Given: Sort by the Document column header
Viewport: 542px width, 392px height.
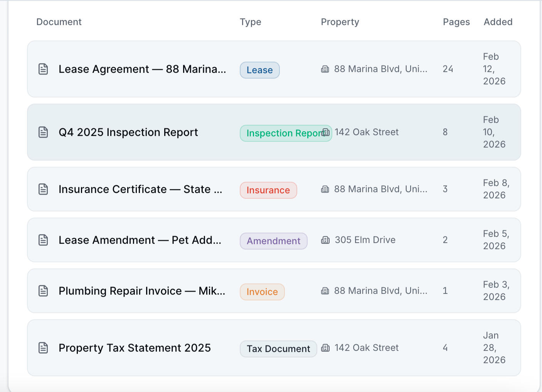Looking at the screenshot, I should (x=59, y=22).
